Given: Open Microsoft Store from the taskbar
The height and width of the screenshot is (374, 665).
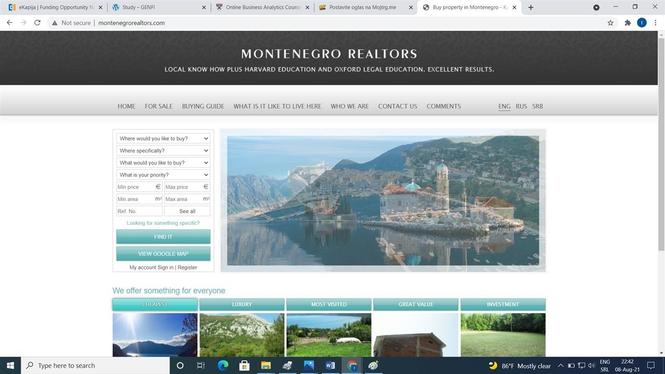Looking at the screenshot, I should click(244, 366).
